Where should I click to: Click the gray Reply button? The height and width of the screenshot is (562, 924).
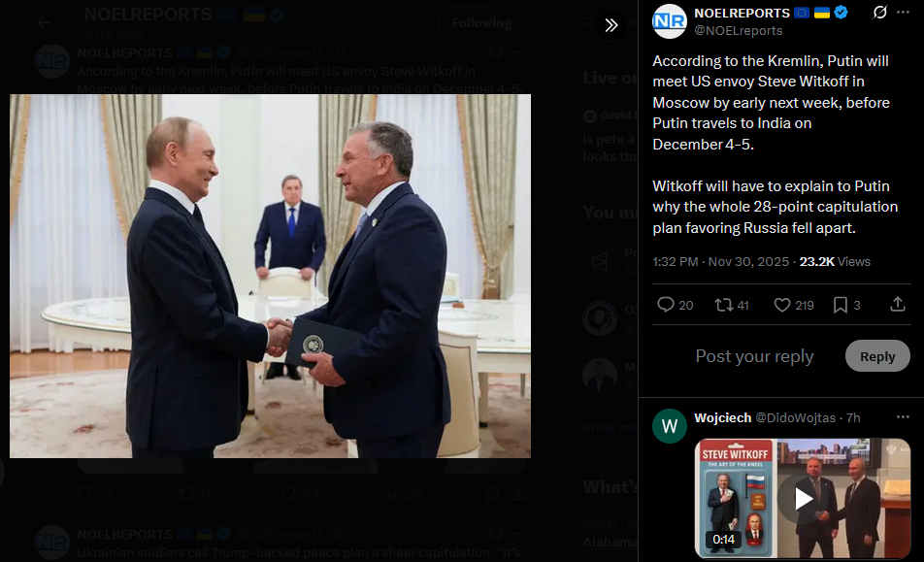tap(877, 356)
